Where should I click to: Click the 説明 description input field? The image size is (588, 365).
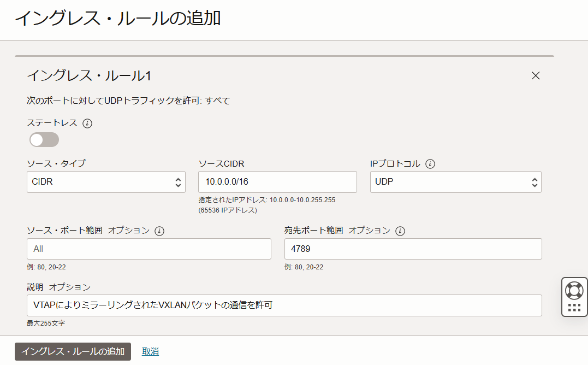[284, 305]
